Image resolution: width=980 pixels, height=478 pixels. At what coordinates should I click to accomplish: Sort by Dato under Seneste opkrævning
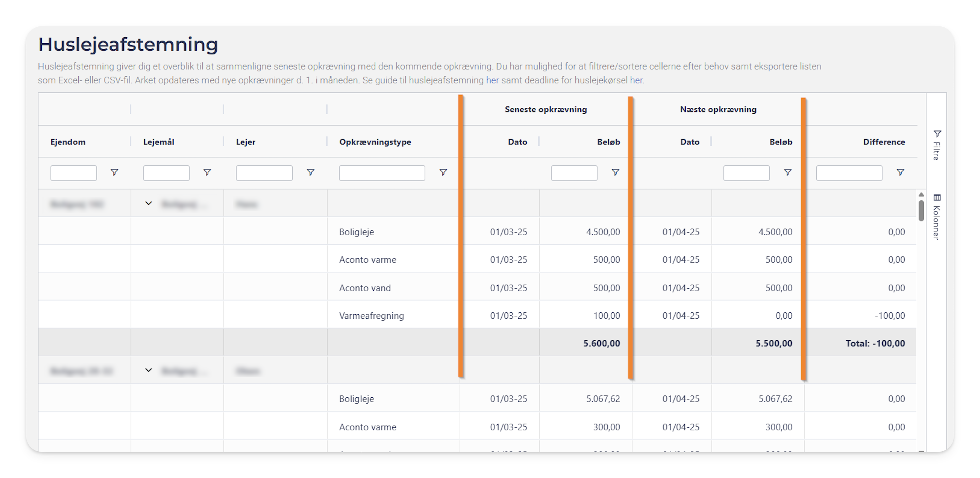point(517,142)
